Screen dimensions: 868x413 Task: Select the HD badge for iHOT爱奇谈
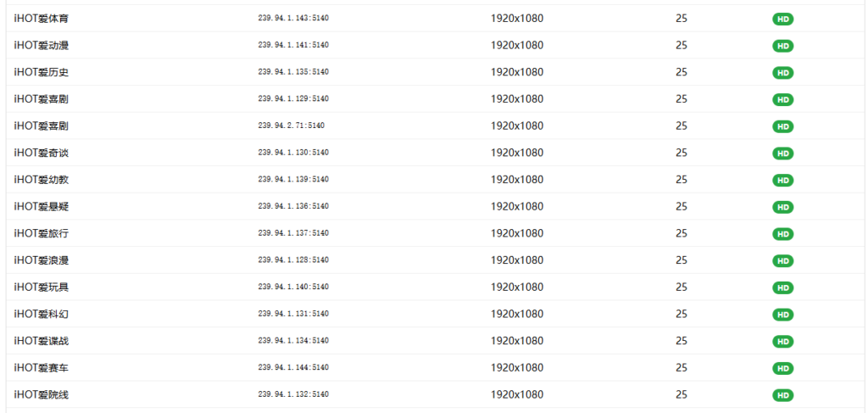pos(782,153)
